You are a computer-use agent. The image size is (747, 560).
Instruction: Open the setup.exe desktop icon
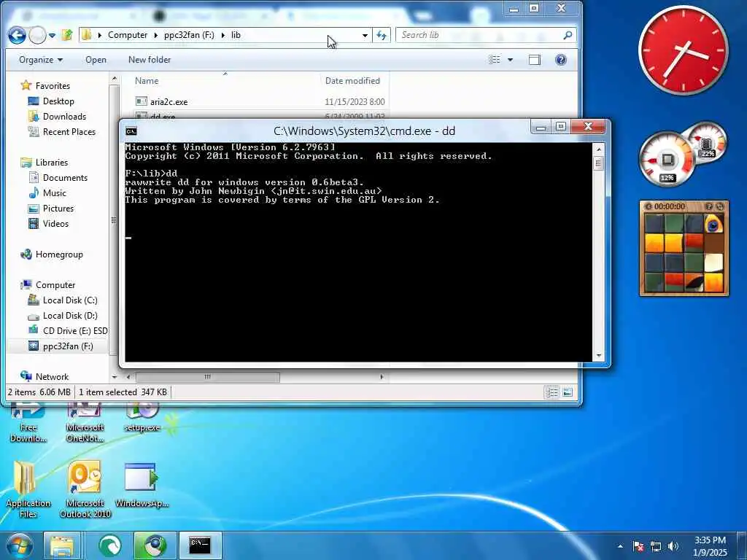(x=142, y=418)
